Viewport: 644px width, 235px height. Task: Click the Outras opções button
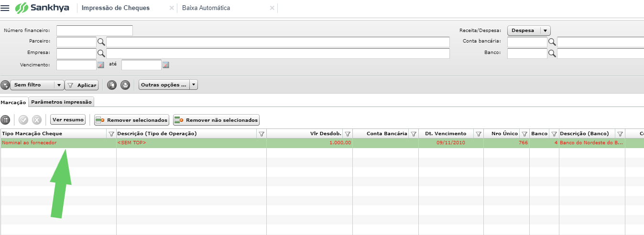(x=164, y=85)
